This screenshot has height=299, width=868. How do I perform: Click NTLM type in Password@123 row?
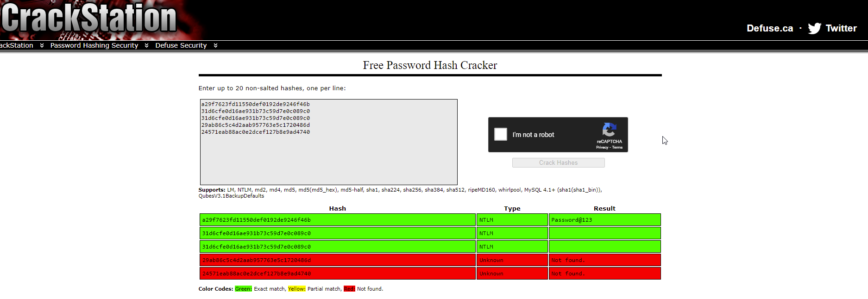pyautogui.click(x=512, y=220)
